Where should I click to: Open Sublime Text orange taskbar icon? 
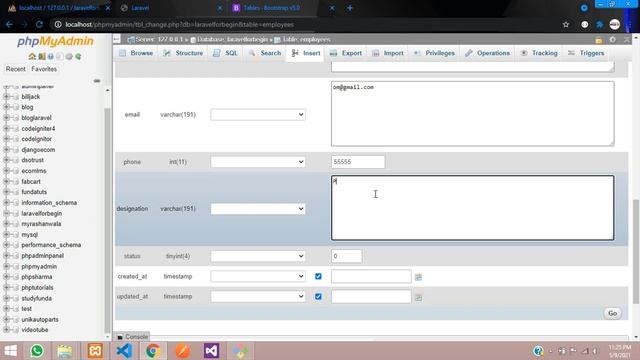click(x=182, y=351)
